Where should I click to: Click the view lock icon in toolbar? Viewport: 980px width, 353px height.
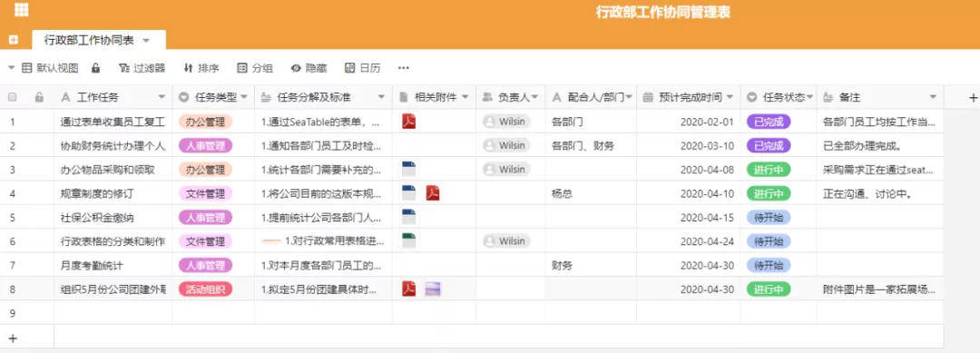pos(95,68)
